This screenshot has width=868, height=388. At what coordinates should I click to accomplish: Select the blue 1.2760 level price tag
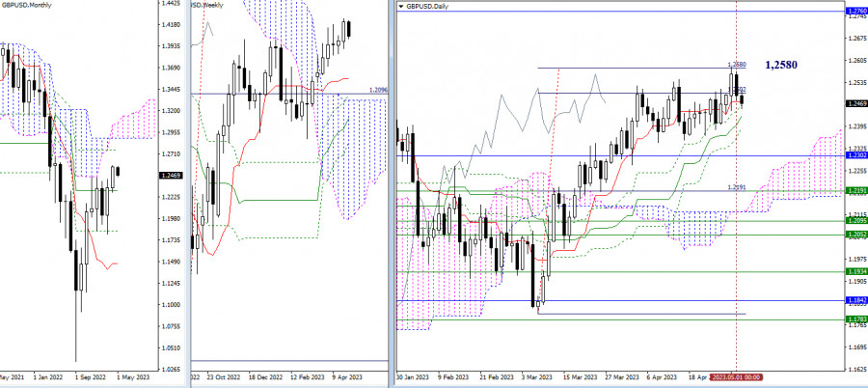pos(855,11)
